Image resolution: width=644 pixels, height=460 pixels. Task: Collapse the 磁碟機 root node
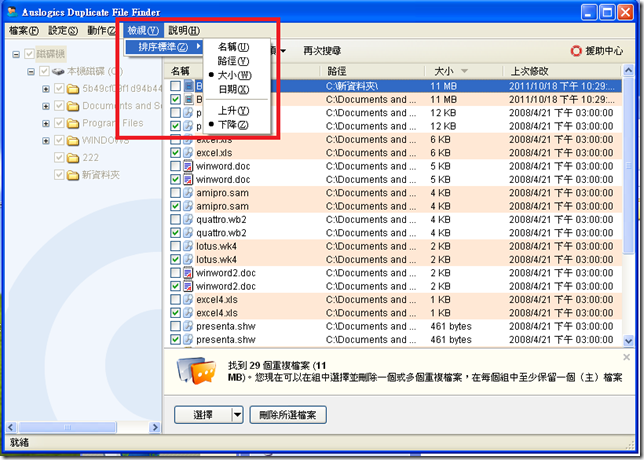pos(16,54)
